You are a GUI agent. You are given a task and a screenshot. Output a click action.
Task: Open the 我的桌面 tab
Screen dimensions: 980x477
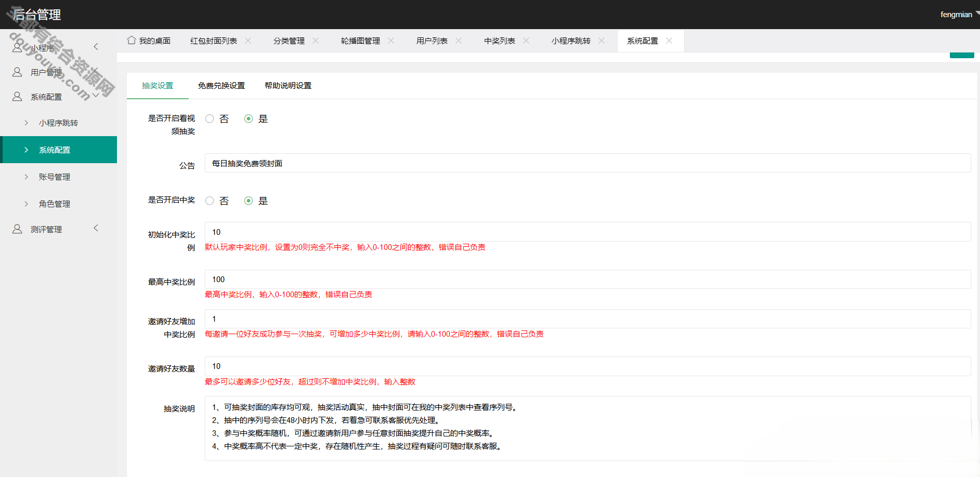[155, 41]
